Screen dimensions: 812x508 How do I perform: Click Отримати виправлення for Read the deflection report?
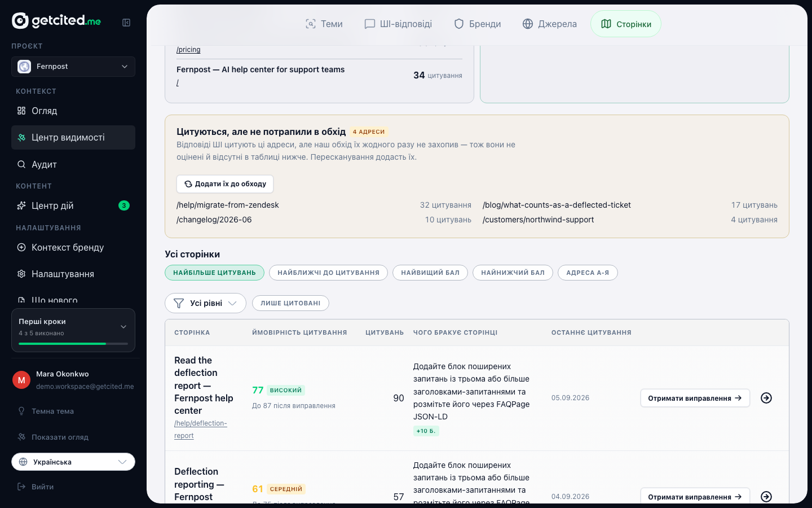(x=695, y=398)
